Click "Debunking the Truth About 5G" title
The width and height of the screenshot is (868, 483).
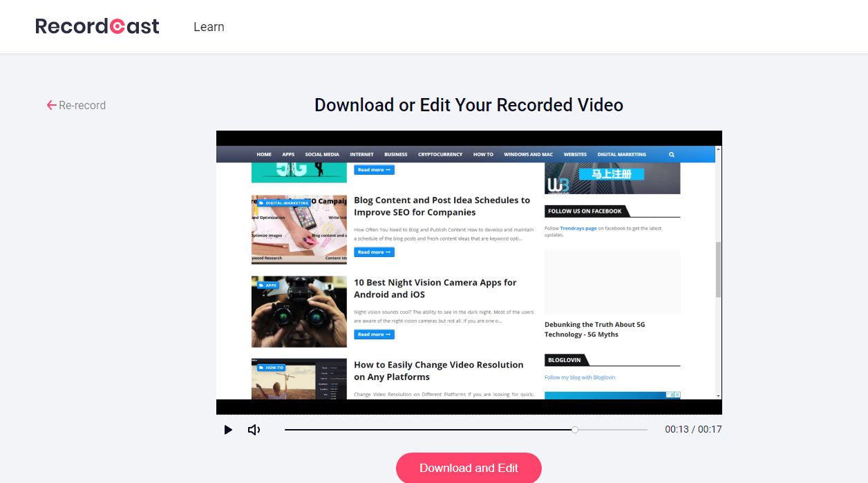595,329
